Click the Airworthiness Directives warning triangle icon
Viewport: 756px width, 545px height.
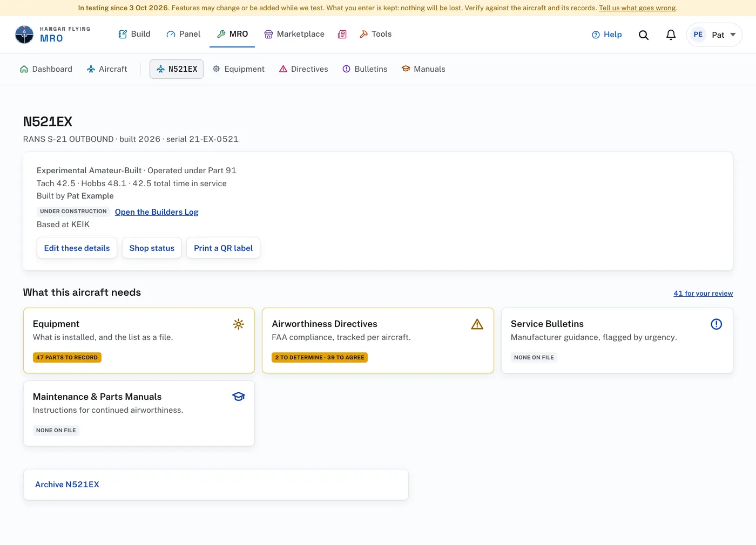[x=477, y=324]
